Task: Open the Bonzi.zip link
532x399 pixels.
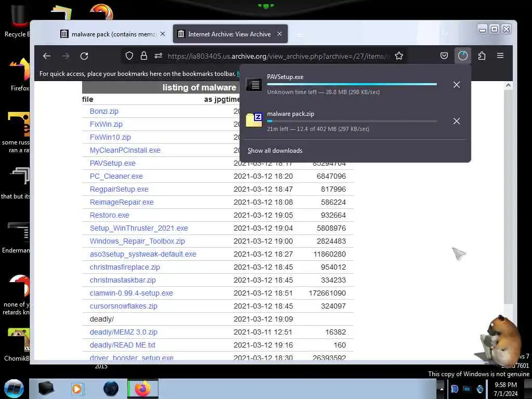Action: (104, 111)
